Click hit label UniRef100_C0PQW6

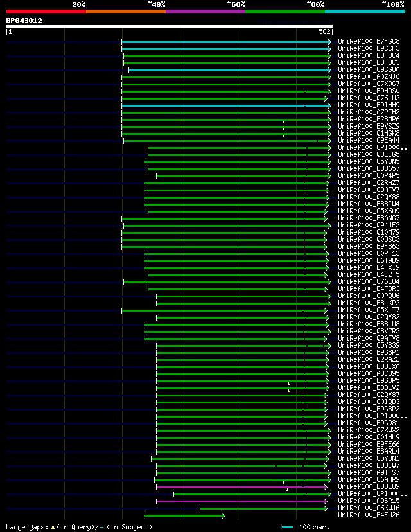369,296
